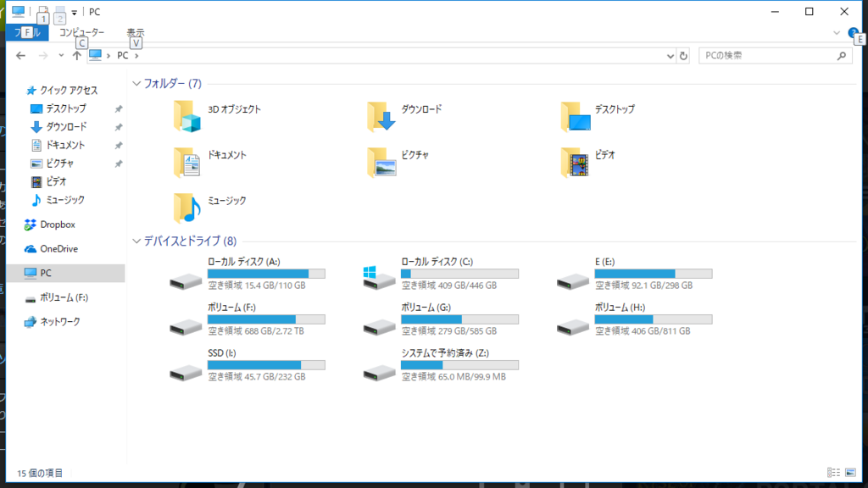The width and height of the screenshot is (868, 488).
Task: Select the E (E:) drive icon
Action: click(x=573, y=281)
